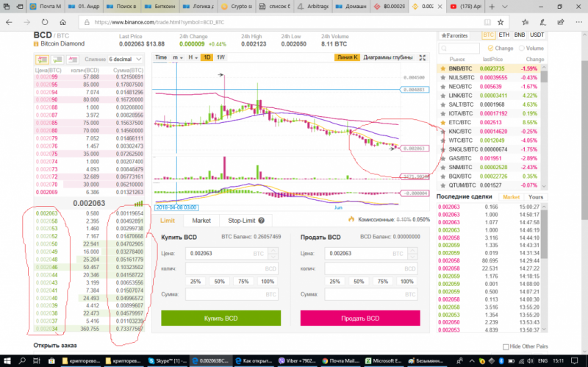
Task: Select the Change radio option
Action: [x=490, y=48]
